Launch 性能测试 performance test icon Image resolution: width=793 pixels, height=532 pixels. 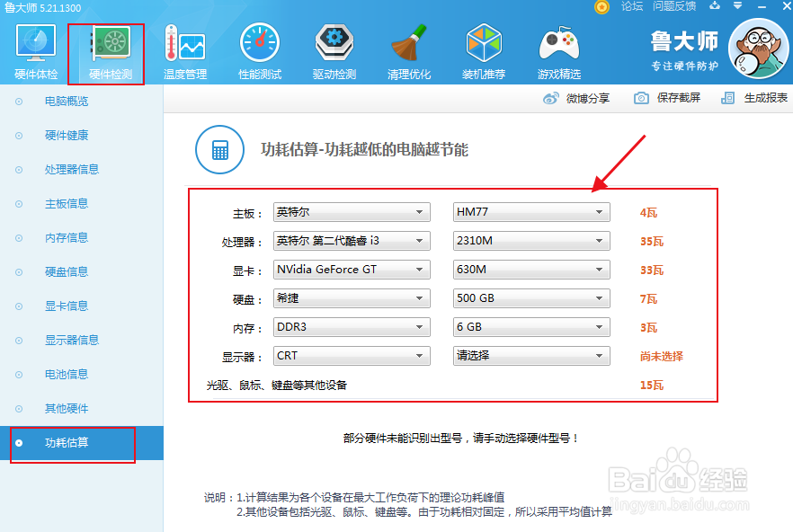click(260, 52)
